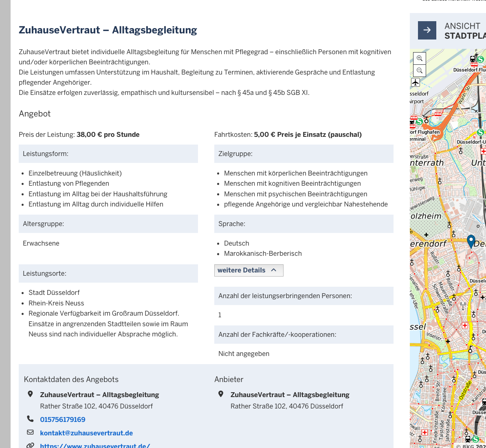Click the arrow icon beside Ansicht Stadtplan
This screenshot has height=448, width=486.
tap(427, 30)
